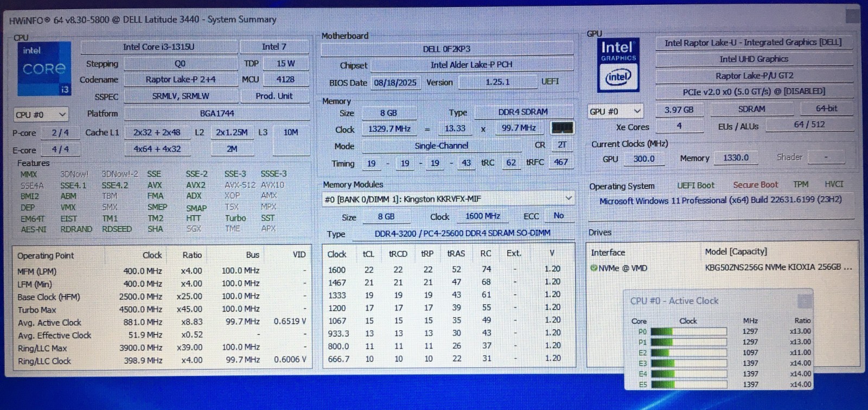Click the ECC No value
The width and height of the screenshot is (868, 410).
[x=559, y=216]
